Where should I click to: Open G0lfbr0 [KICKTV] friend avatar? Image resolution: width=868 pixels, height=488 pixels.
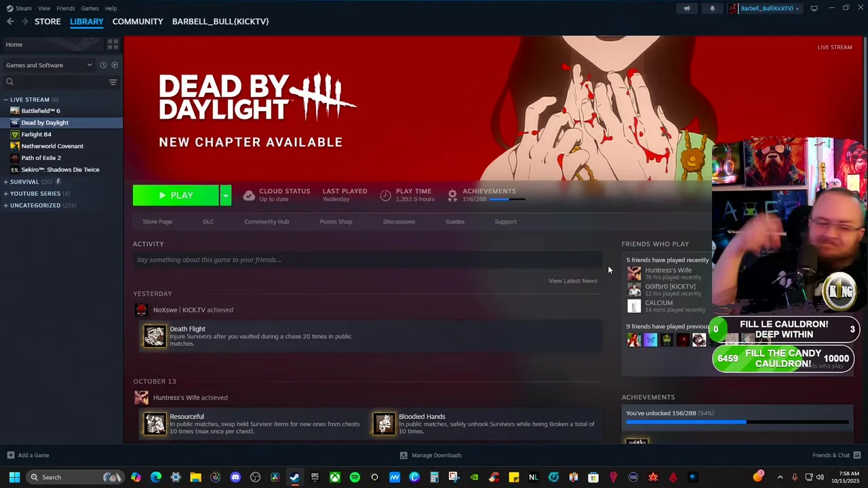(x=634, y=289)
